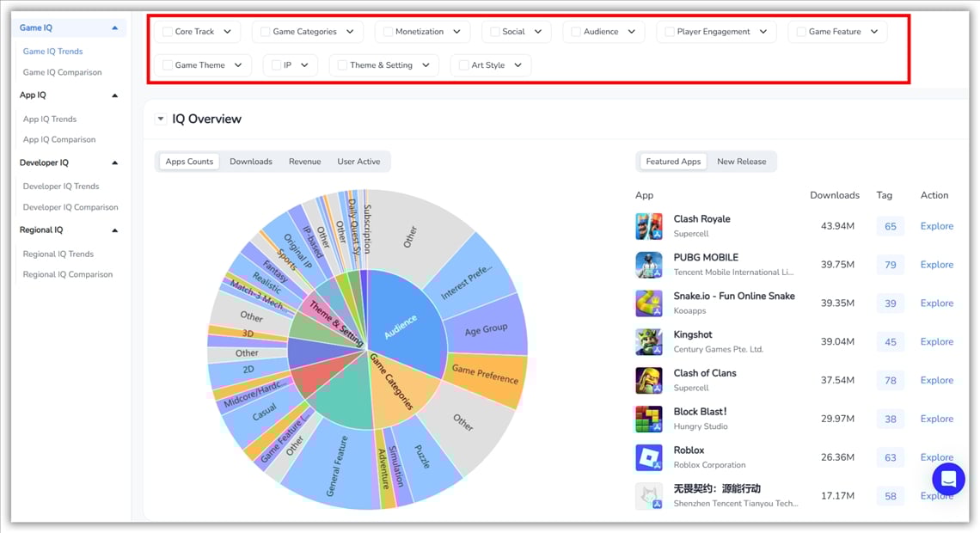Click the Tag badge showing 65
980x533 pixels.
pos(890,225)
